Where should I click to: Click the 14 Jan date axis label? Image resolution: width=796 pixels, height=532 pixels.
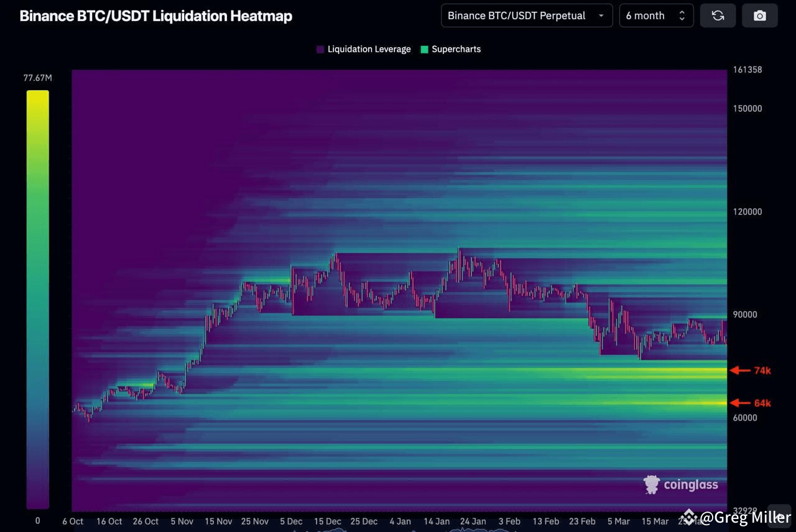click(437, 521)
